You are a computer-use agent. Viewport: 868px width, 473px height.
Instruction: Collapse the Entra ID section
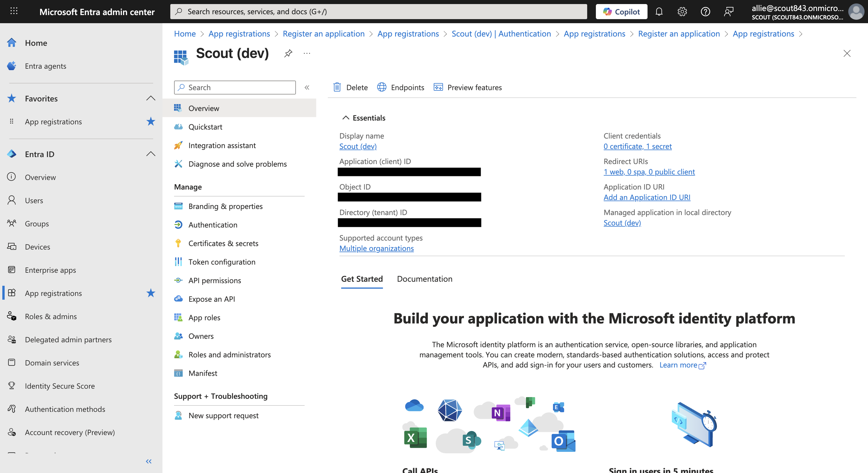point(151,154)
